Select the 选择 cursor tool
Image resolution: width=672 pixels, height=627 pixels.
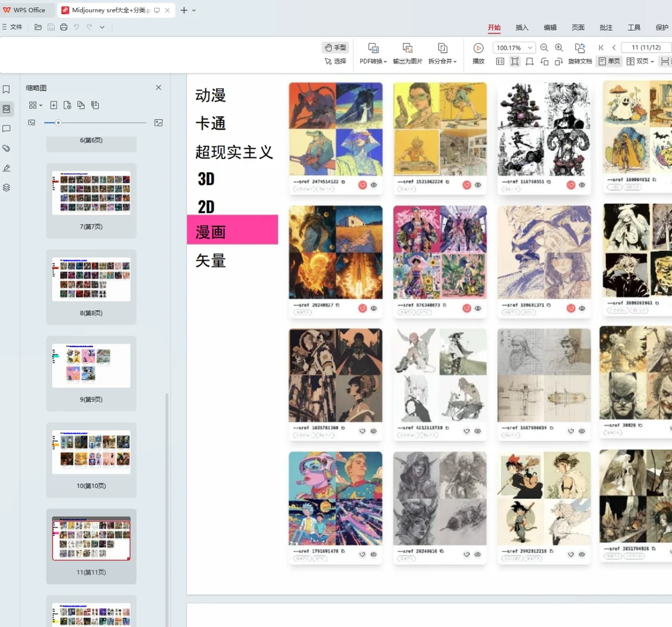335,62
